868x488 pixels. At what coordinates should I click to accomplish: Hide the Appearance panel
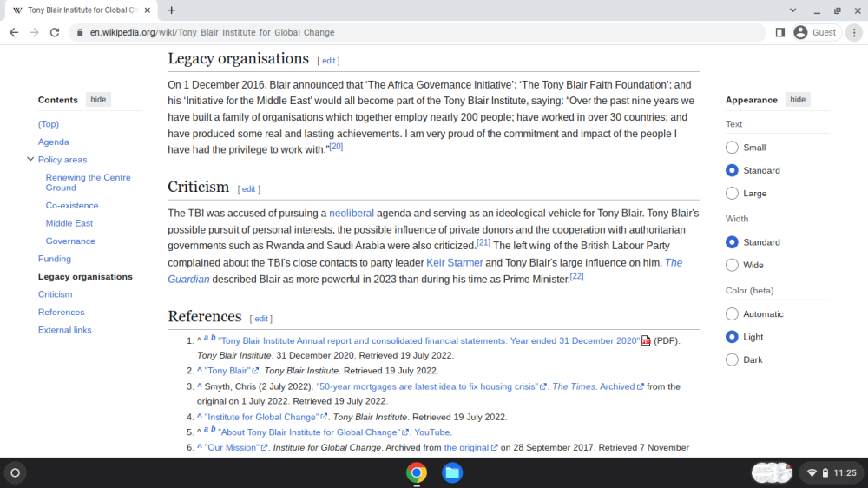click(x=798, y=100)
